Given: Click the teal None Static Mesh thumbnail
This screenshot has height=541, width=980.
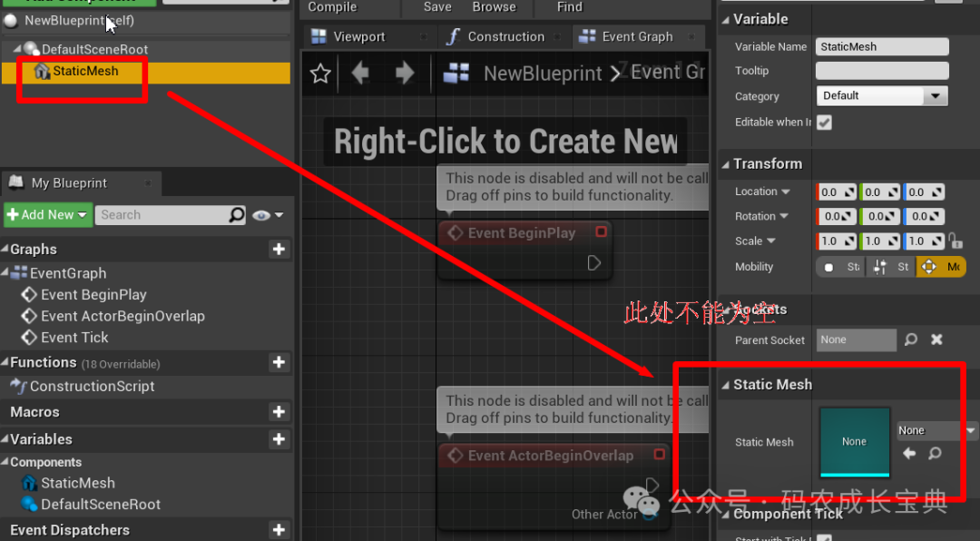Looking at the screenshot, I should click(854, 441).
